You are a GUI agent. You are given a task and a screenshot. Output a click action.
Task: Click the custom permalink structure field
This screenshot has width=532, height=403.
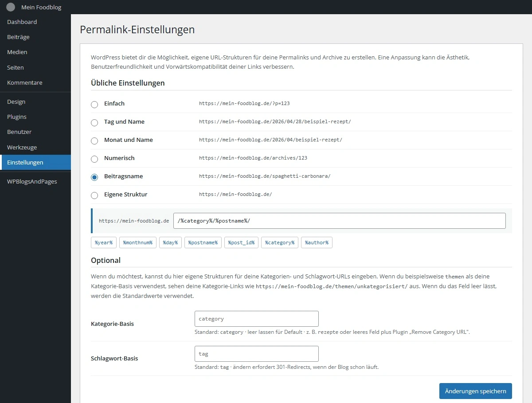point(340,221)
